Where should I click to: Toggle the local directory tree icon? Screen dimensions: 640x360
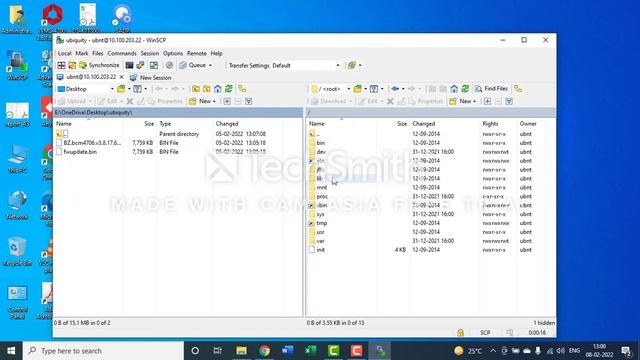[x=242, y=89]
